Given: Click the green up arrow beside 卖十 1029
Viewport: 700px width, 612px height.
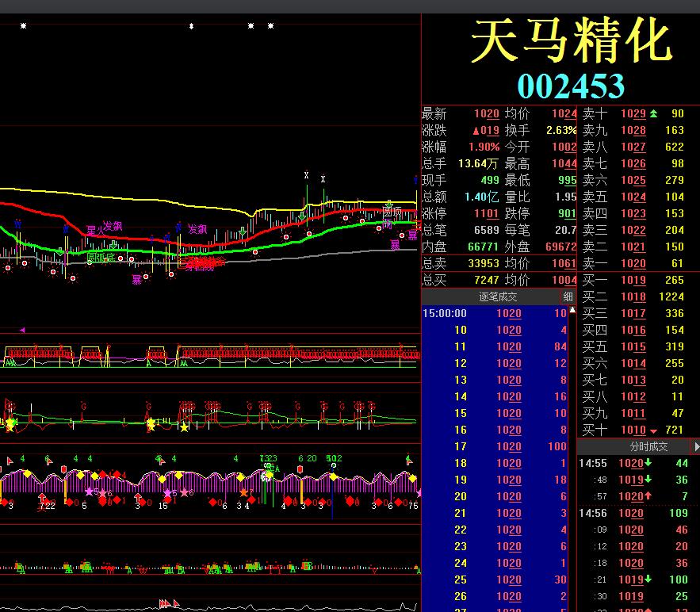Looking at the screenshot, I should (653, 114).
